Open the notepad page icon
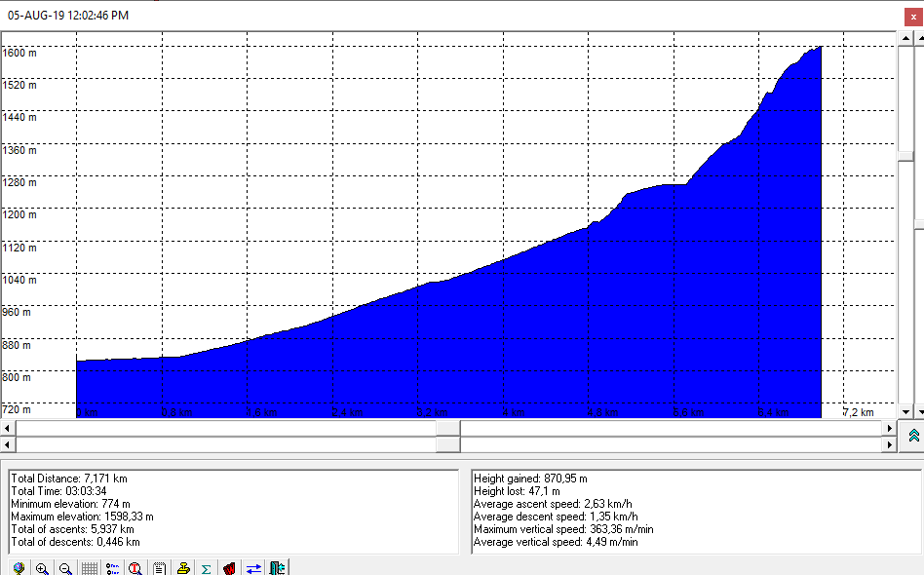924x575 pixels. tap(159, 568)
